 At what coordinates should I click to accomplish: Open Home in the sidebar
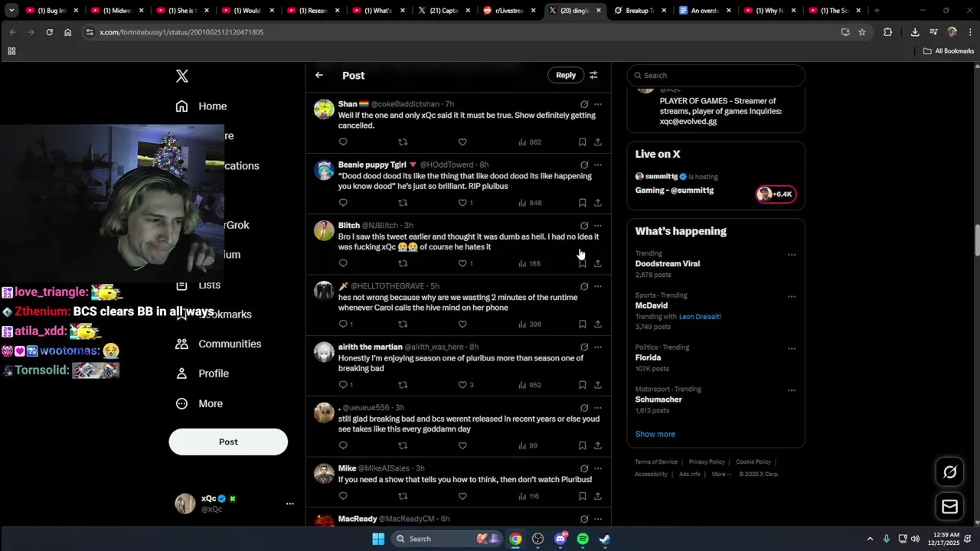tap(201, 106)
